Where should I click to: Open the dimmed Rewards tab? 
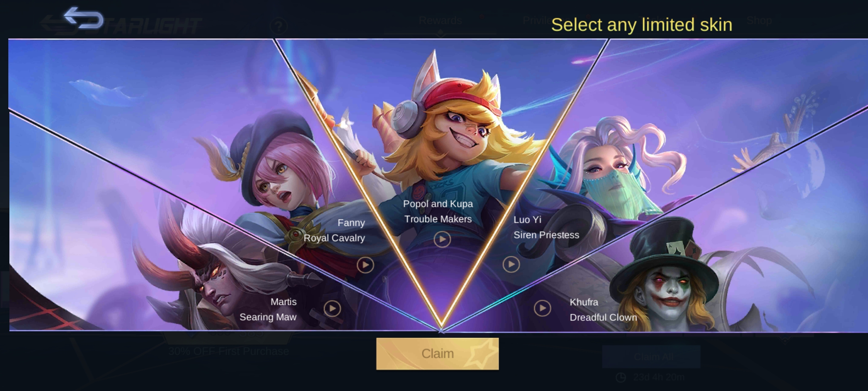tap(440, 20)
